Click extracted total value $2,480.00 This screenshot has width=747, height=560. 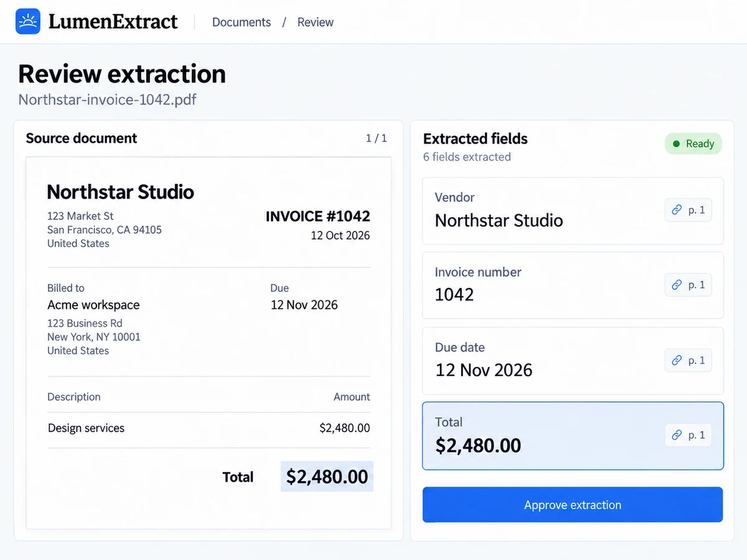478,446
